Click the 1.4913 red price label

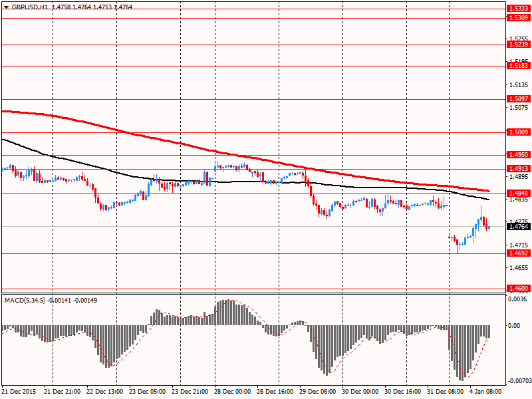[x=519, y=169]
